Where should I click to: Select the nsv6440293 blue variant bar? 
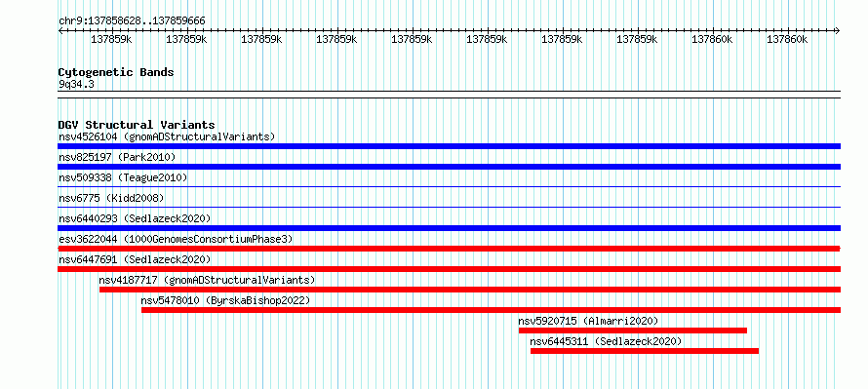(449, 228)
